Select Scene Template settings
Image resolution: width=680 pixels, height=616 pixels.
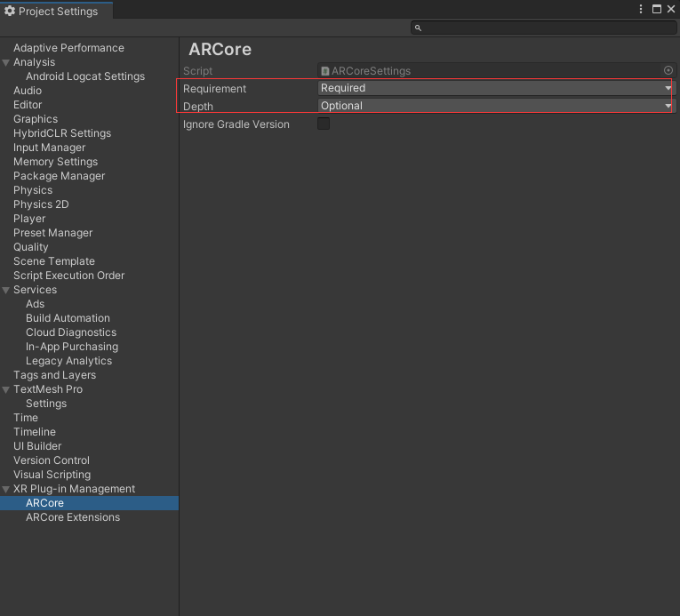pyautogui.click(x=53, y=261)
